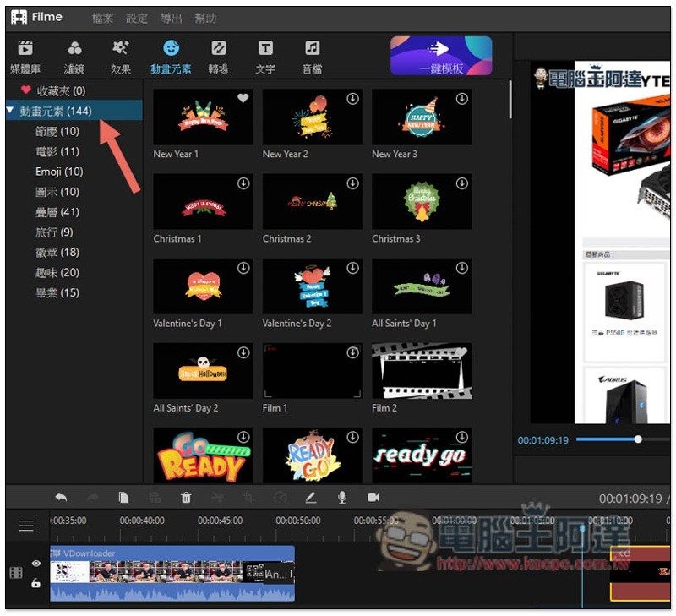Open the 導出 export menu
The height and width of the screenshot is (616, 676).
pos(171,18)
